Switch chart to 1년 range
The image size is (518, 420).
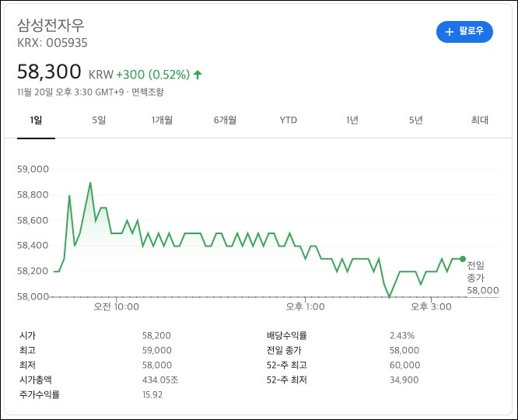[352, 120]
